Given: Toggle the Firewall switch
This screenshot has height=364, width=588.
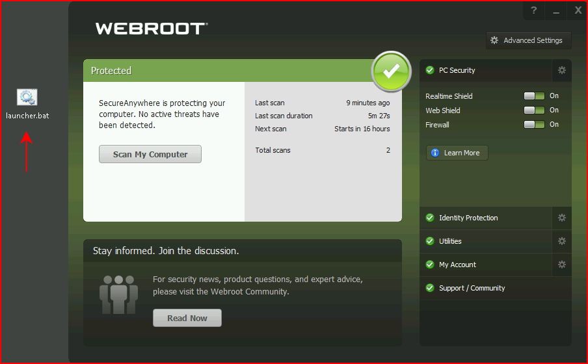Looking at the screenshot, I should point(534,124).
